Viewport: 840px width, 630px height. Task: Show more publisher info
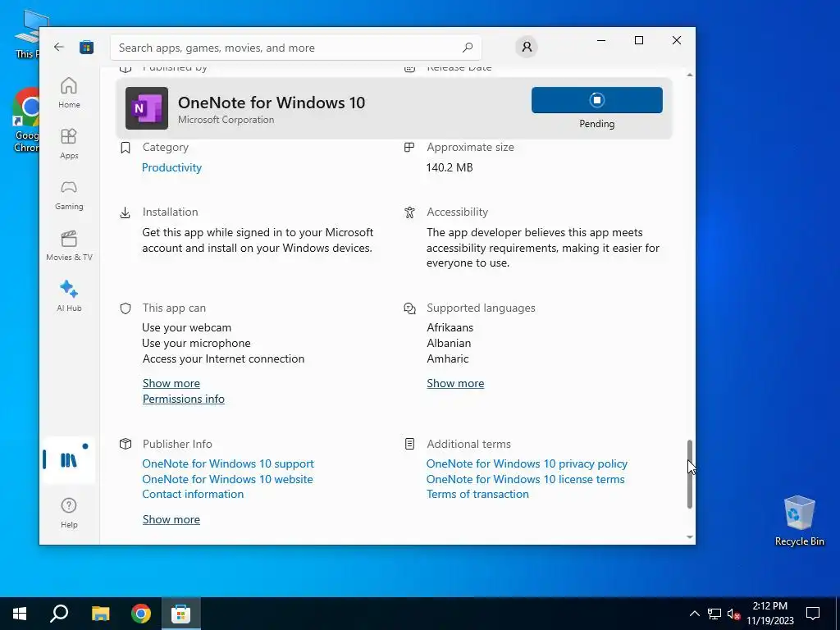tap(171, 519)
